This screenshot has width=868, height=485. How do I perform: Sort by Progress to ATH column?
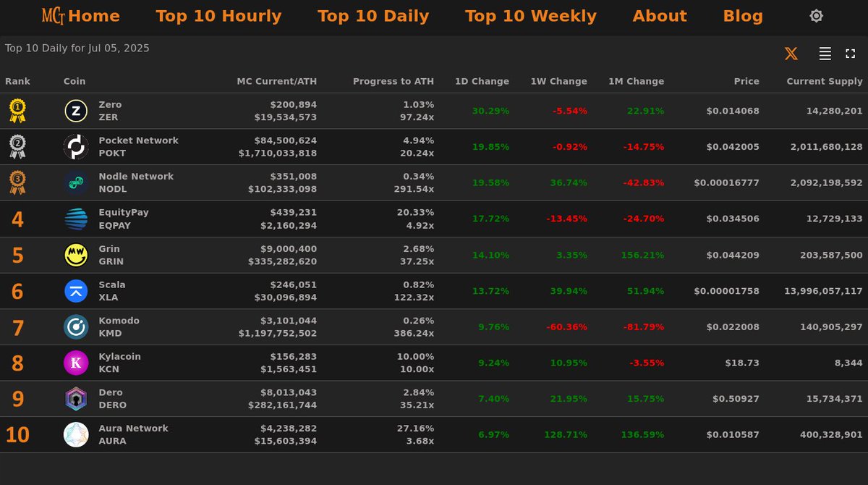[393, 81]
